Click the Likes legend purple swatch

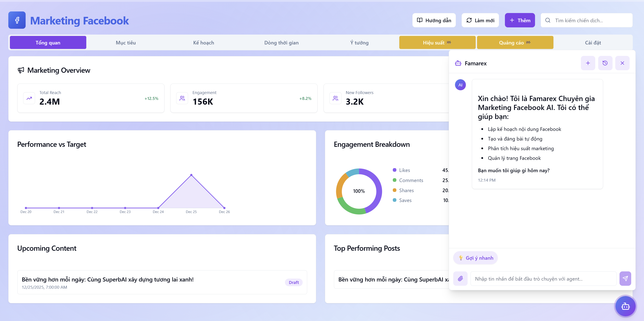click(395, 170)
